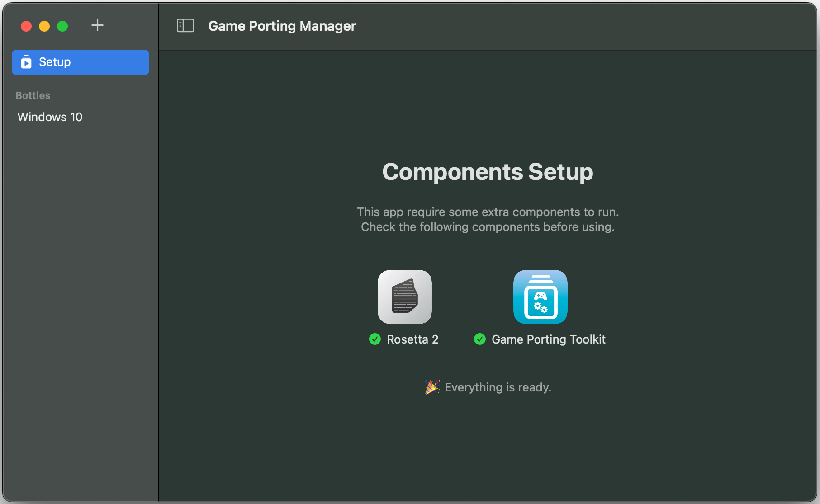This screenshot has width=820, height=504.
Task: Toggle the sidebar with the panel icon
Action: 185,25
